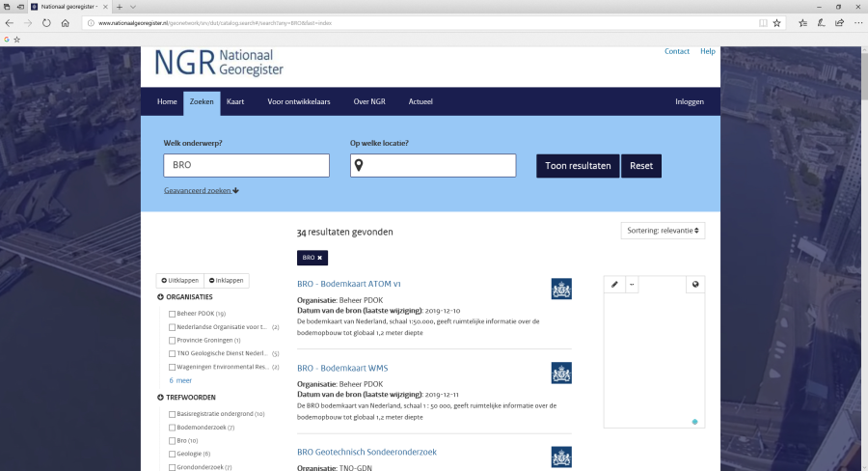Remove the BRO filter tag

click(319, 258)
